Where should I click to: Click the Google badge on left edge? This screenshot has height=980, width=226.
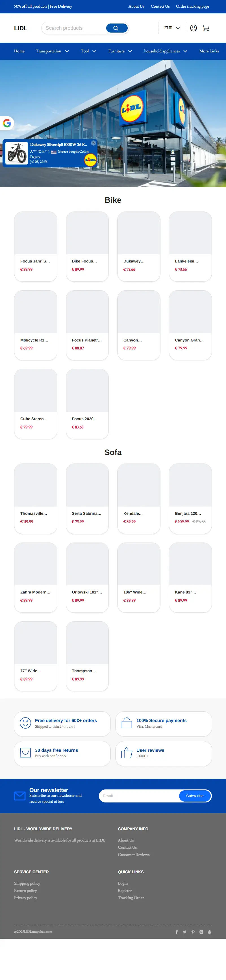(x=7, y=123)
